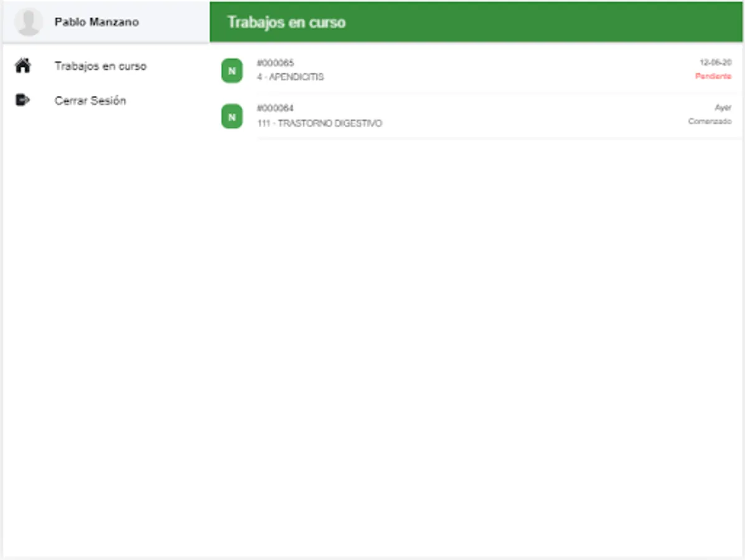The height and width of the screenshot is (560, 745).
Task: Click the Ayer date label
Action: 723,108
